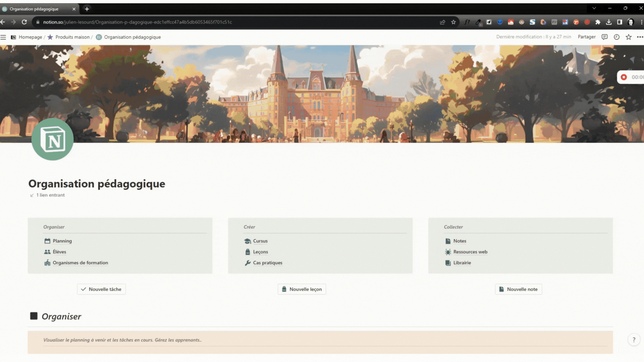Create a Nouvelle leçon
Viewport: 644px width, 362px height.
point(302,289)
